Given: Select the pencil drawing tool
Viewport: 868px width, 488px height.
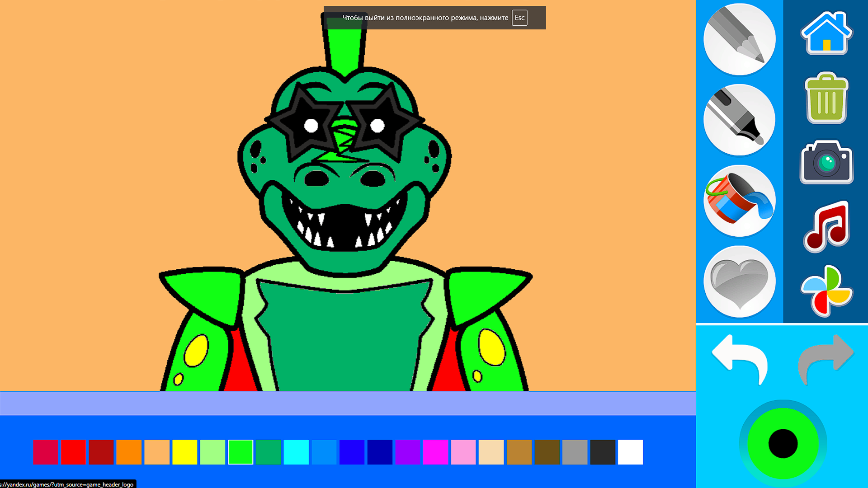Looking at the screenshot, I should tap(740, 39).
